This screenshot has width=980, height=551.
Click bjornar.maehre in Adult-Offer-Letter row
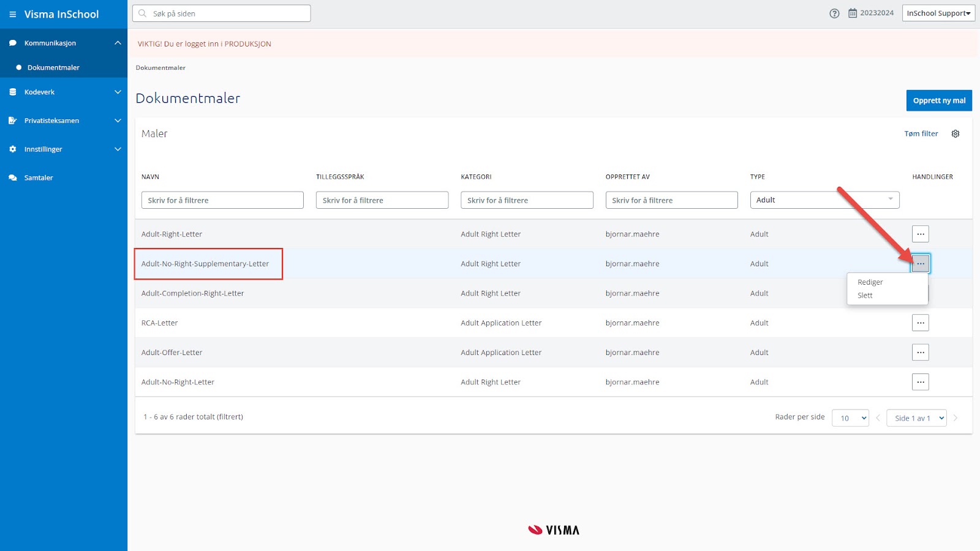tap(632, 353)
